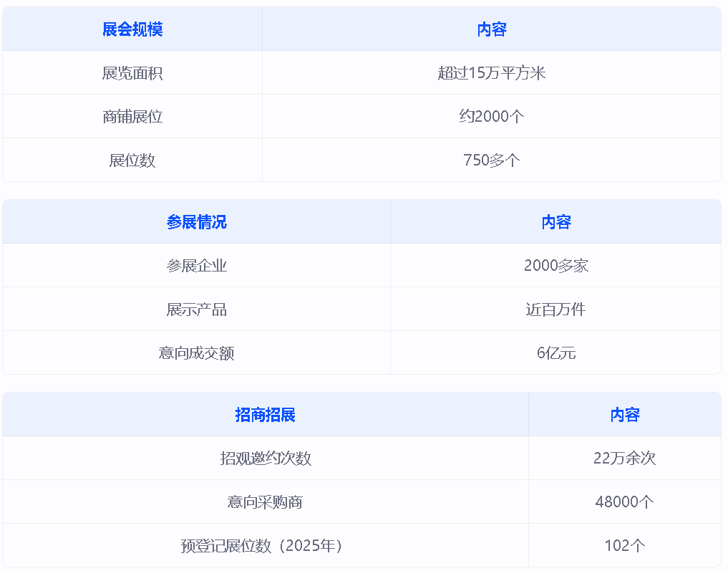Click the 48000个 value cell
The height and width of the screenshot is (571, 728).
tap(624, 502)
